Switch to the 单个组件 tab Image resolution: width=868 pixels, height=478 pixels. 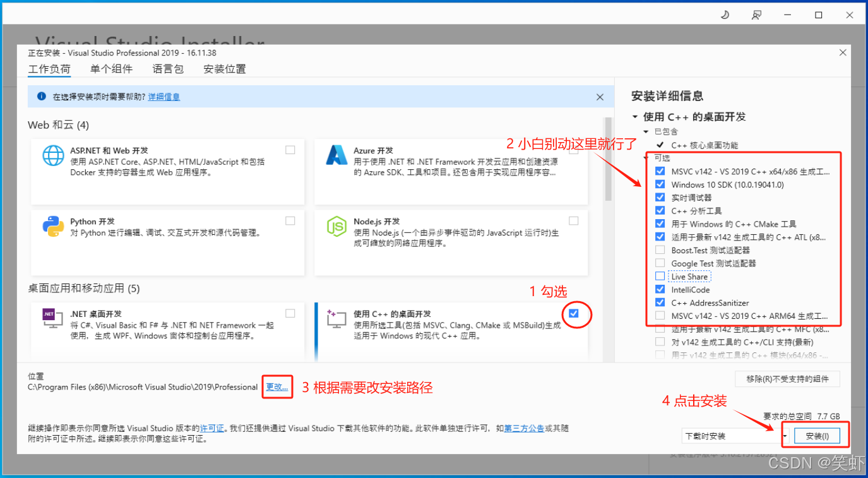click(111, 69)
